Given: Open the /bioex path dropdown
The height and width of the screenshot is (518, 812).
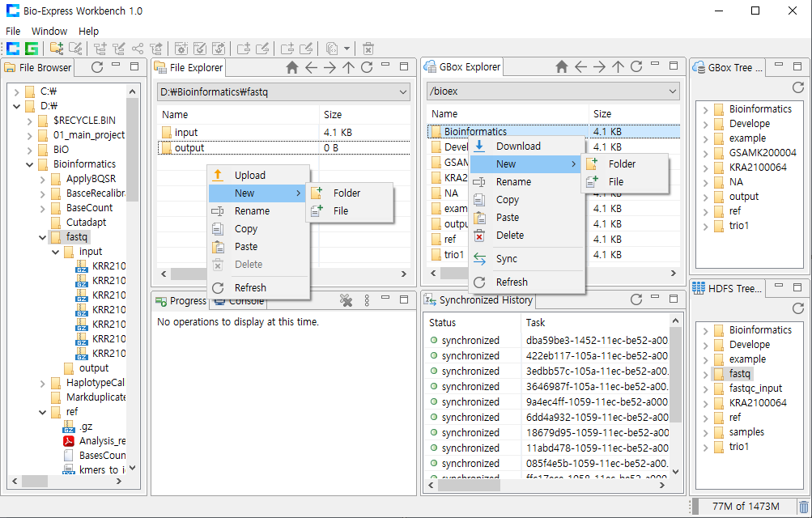Looking at the screenshot, I should (672, 91).
